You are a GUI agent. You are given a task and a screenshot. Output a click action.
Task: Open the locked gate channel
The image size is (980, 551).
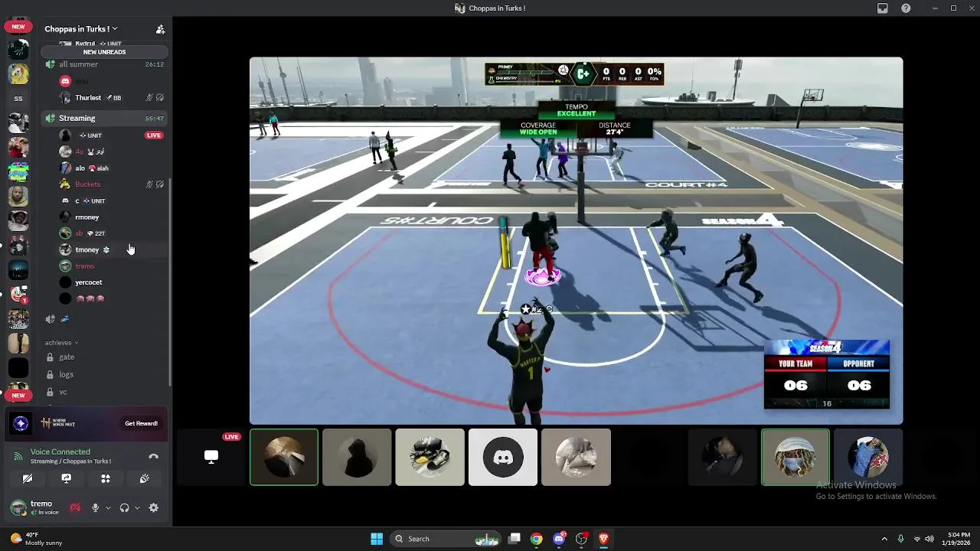click(x=104, y=357)
